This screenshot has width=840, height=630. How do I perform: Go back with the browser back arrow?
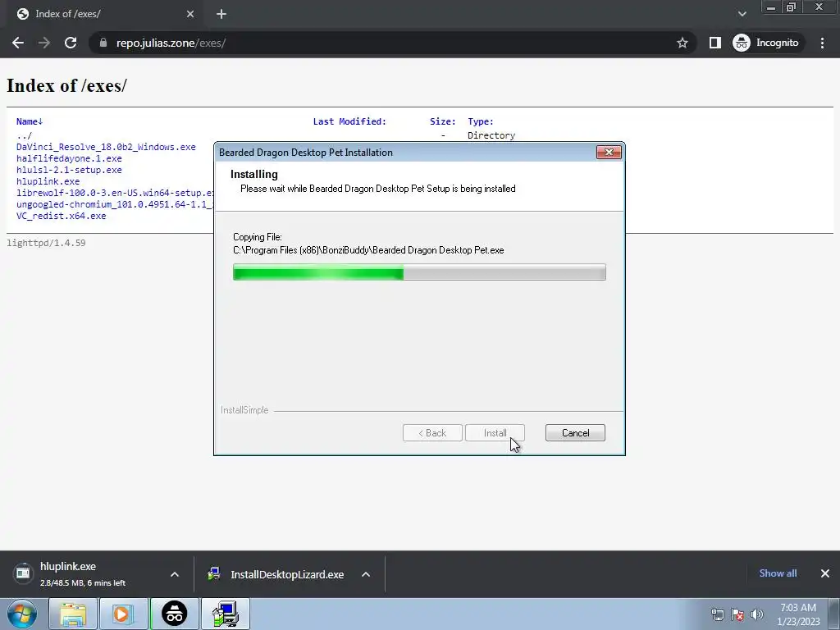point(18,43)
